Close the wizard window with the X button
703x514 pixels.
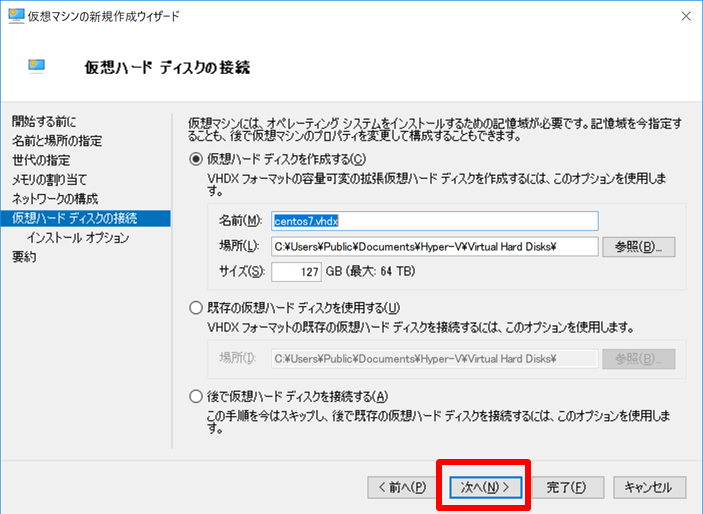point(686,16)
